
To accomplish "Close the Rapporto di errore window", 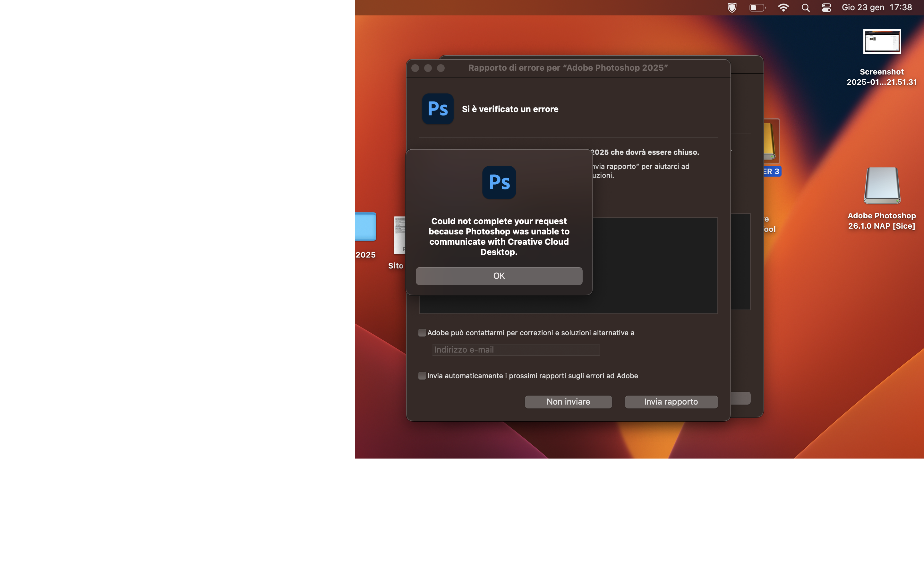I will (x=415, y=68).
